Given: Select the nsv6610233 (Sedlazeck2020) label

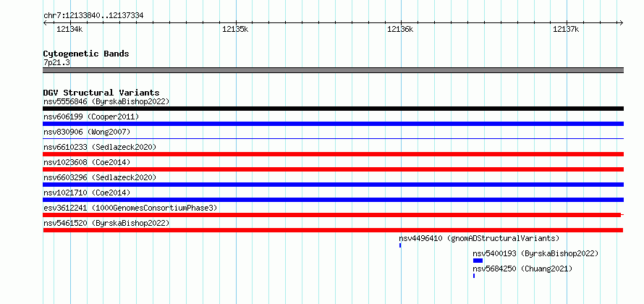Looking at the screenshot, I should (x=100, y=147).
